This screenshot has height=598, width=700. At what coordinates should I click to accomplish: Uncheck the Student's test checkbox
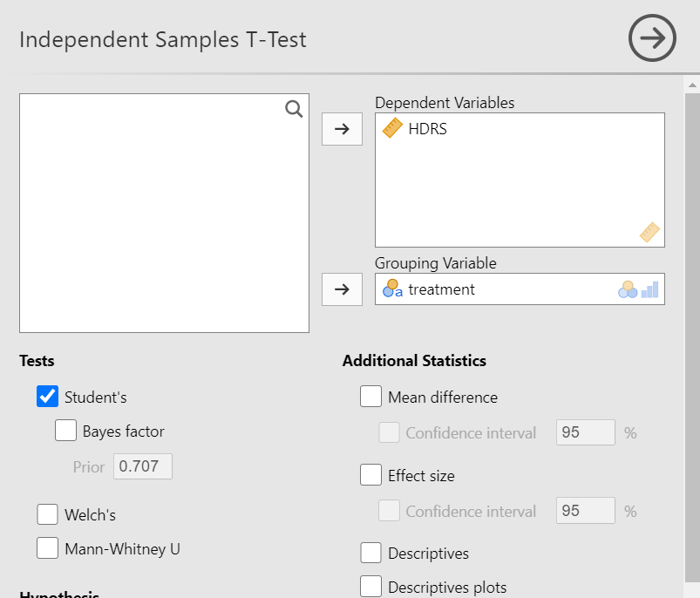click(47, 397)
